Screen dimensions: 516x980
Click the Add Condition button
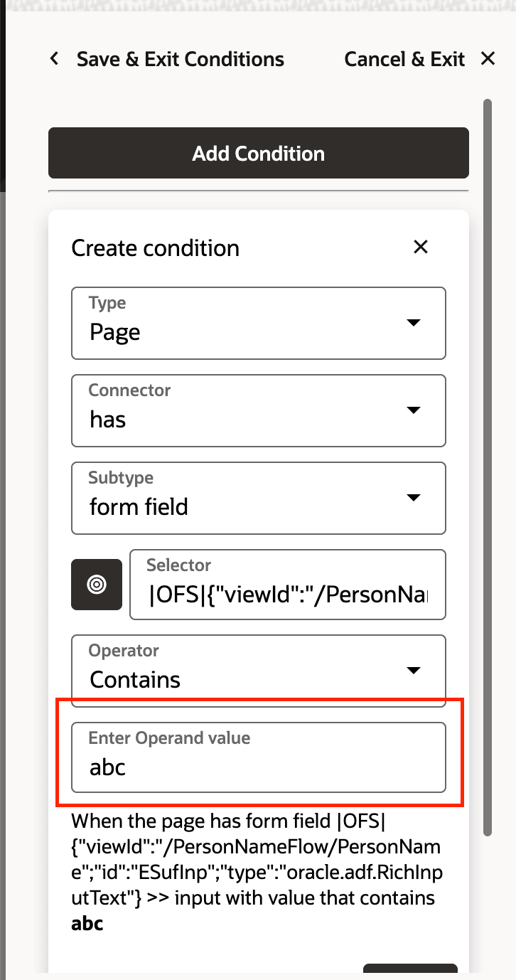pos(259,153)
